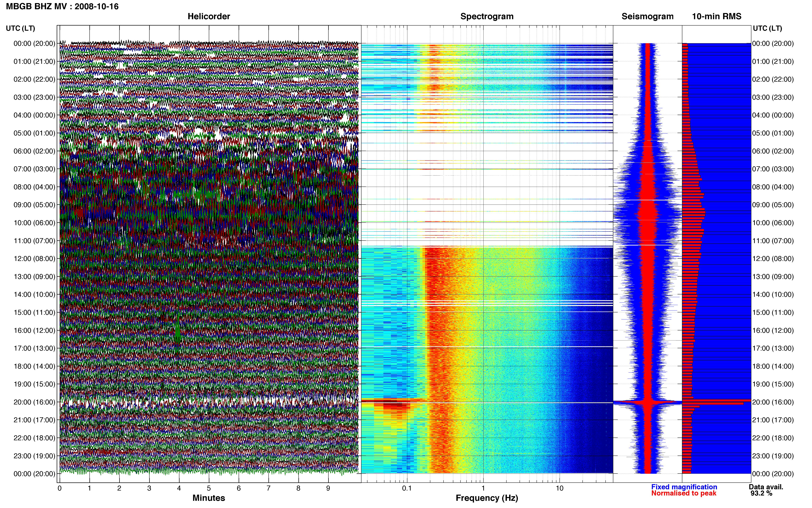Click the right 'UTC (LT)' axis label
Image resolution: width=812 pixels, height=508 pixels.
click(x=767, y=28)
